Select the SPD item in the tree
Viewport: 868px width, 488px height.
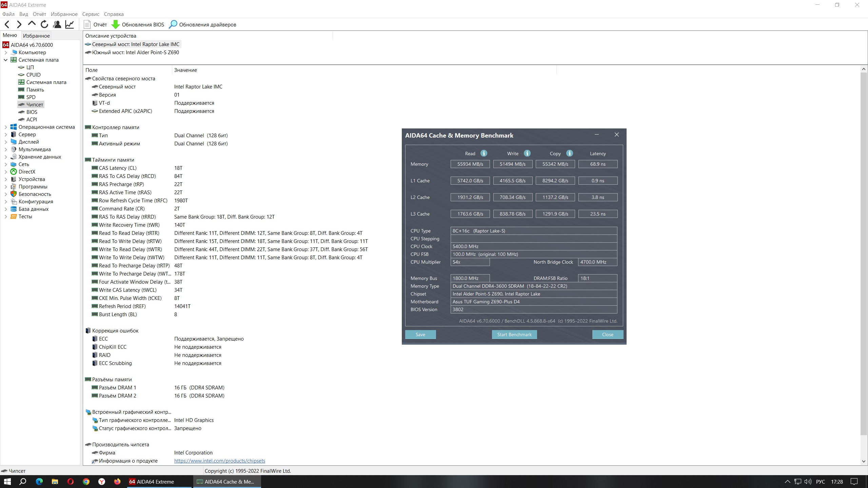pos(31,97)
